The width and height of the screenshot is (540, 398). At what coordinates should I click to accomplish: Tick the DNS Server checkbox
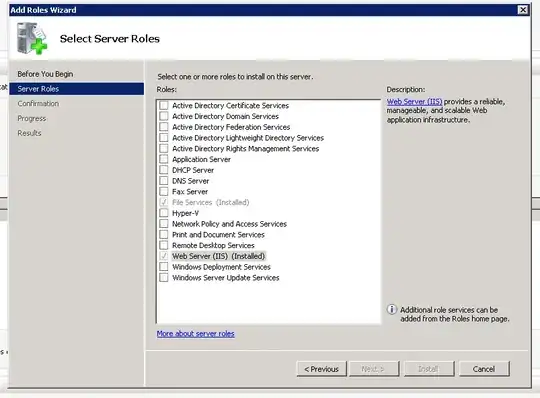(164, 180)
